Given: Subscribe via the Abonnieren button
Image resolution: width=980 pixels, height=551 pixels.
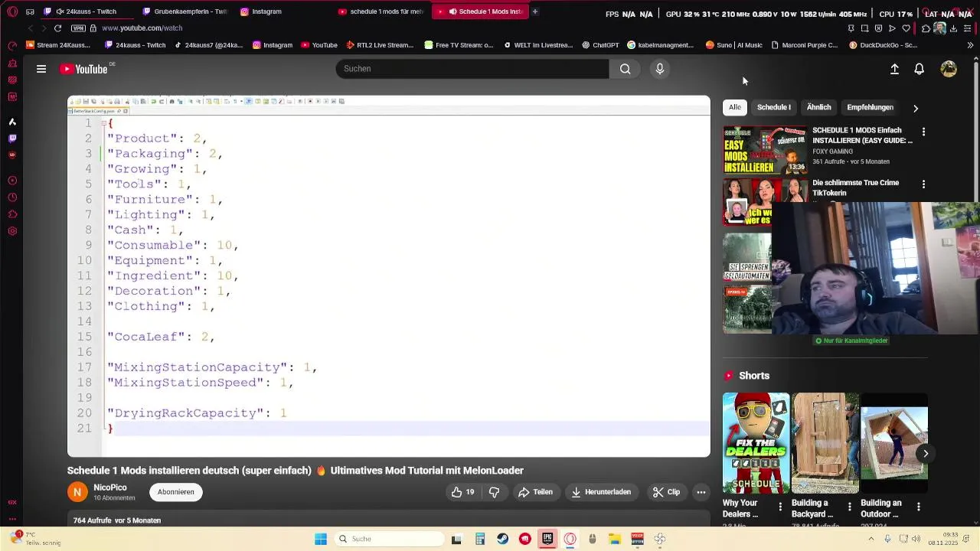Looking at the screenshot, I should tap(176, 492).
